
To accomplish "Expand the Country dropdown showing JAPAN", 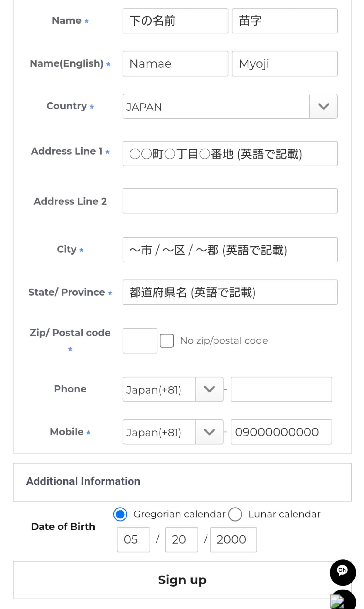I will [230, 106].
